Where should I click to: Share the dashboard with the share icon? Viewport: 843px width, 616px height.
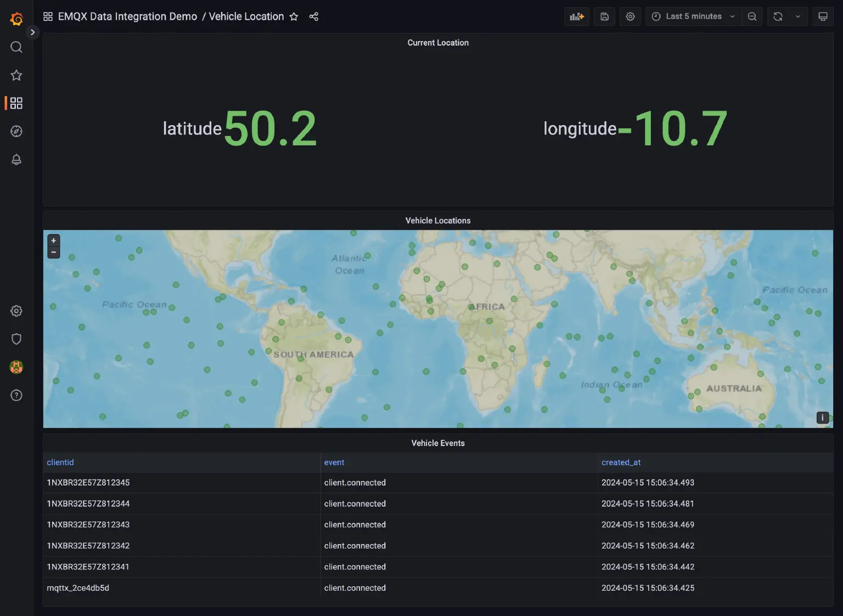[314, 16]
